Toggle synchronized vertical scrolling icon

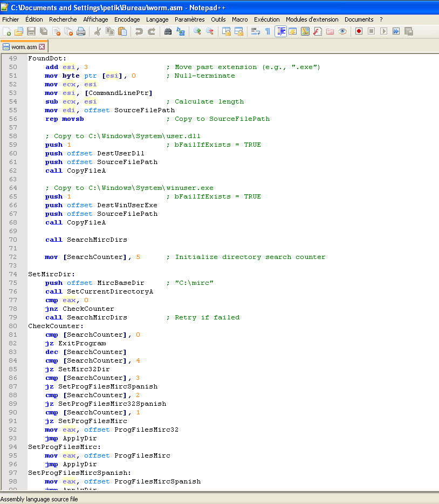(x=227, y=31)
